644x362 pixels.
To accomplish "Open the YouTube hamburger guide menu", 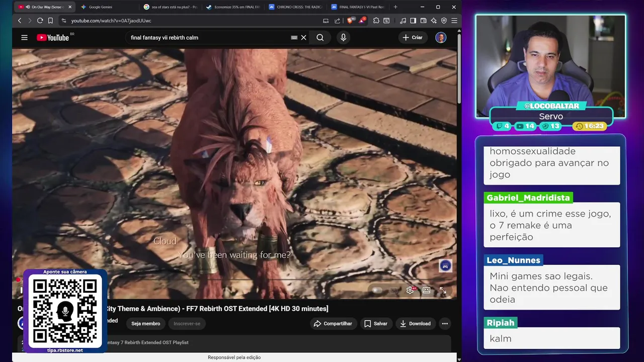I will click(24, 38).
